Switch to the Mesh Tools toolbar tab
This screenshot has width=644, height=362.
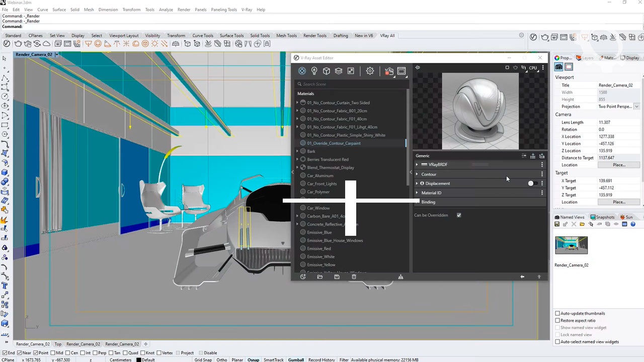pyautogui.click(x=286, y=36)
